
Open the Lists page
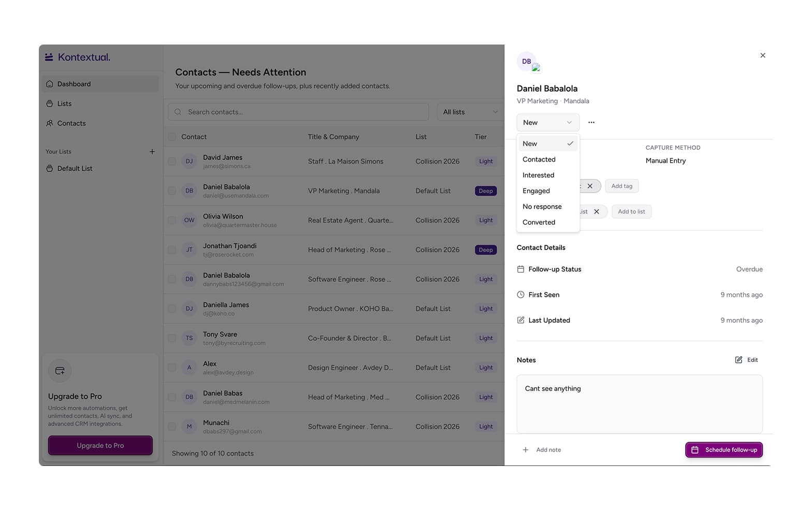tap(100, 104)
